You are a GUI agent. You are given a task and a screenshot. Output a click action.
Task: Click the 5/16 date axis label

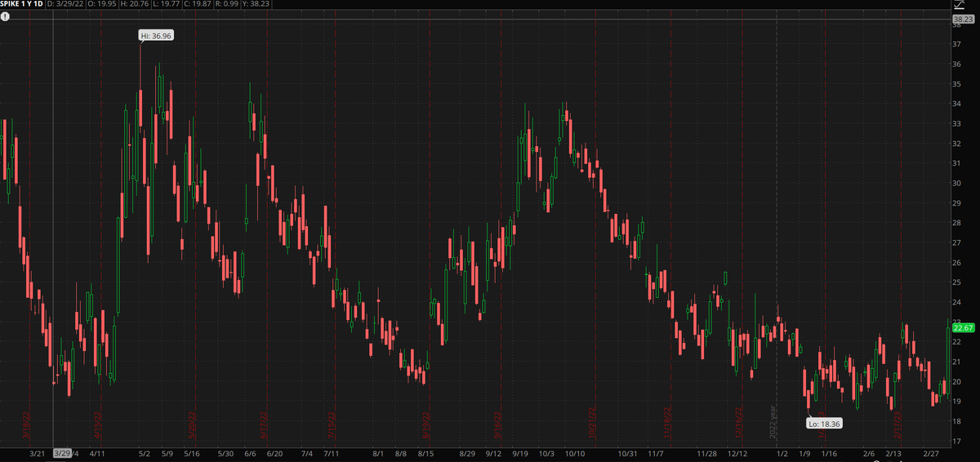(x=192, y=453)
